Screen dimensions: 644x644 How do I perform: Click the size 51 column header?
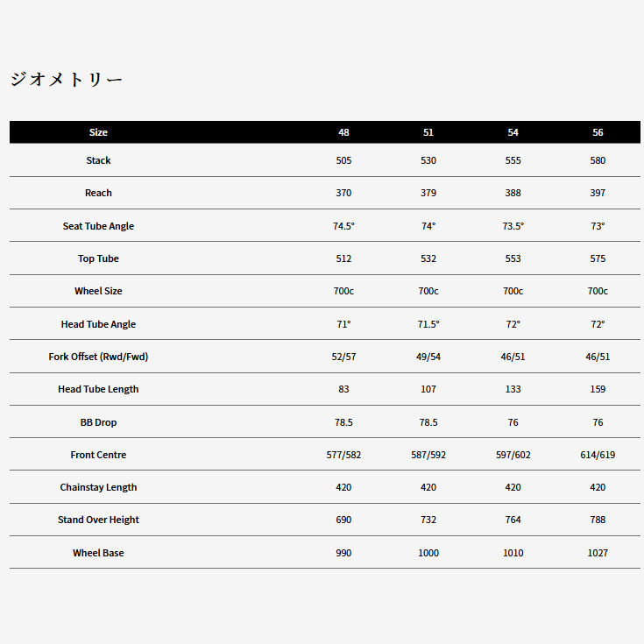click(x=428, y=132)
